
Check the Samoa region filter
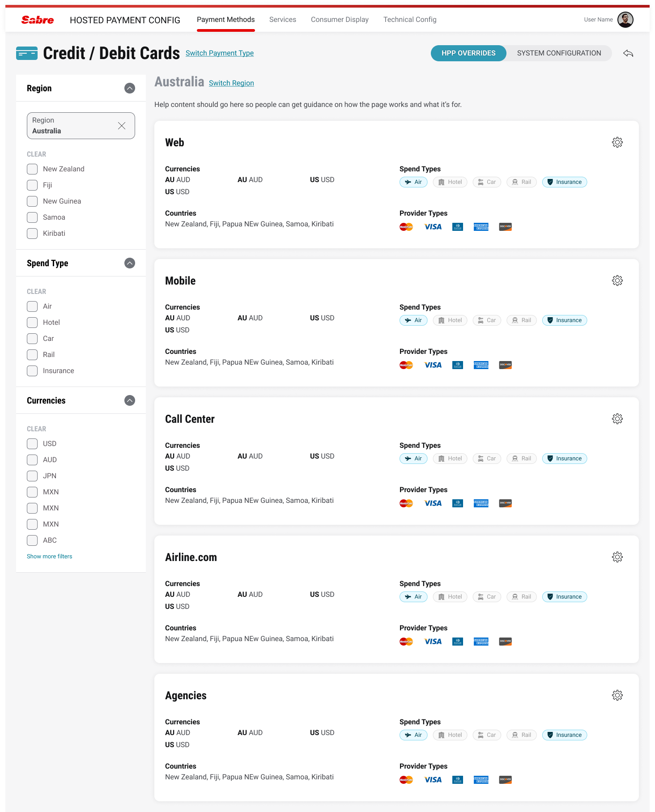32,217
